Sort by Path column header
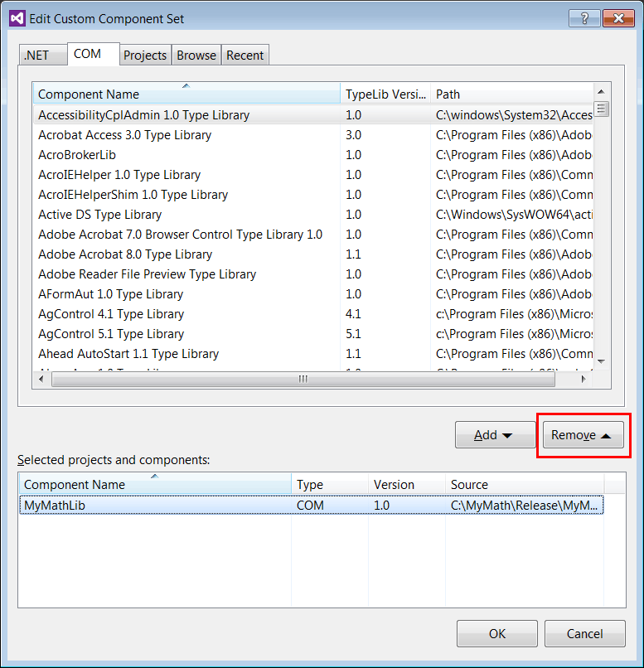 click(x=511, y=94)
